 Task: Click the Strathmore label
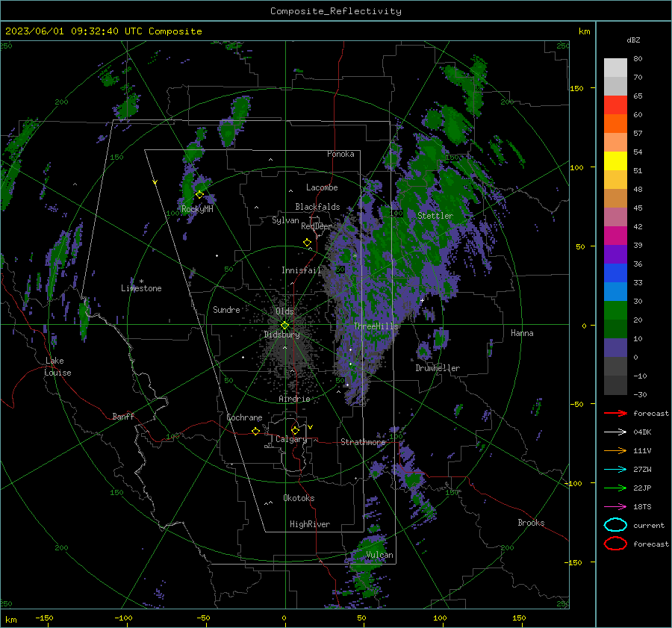click(x=363, y=442)
